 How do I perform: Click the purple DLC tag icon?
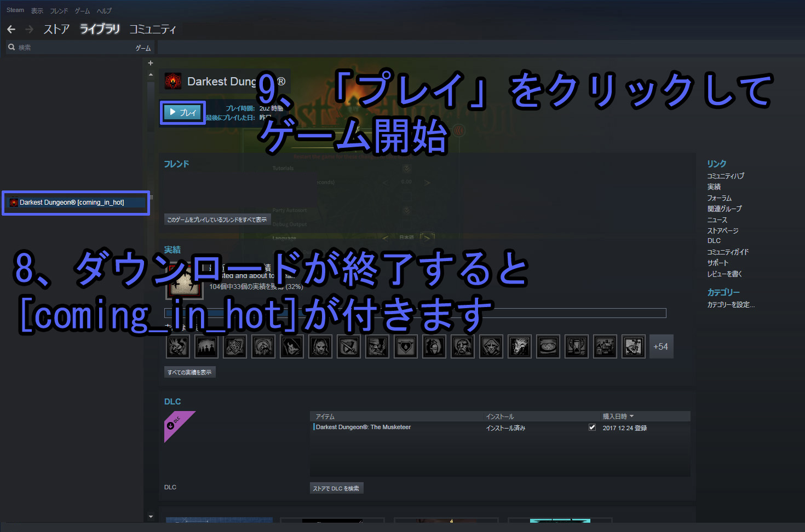[x=179, y=425]
